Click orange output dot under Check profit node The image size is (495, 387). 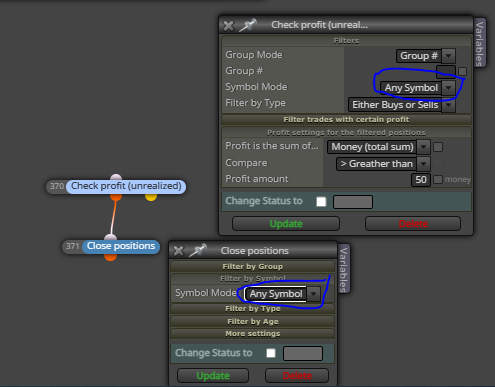pyautogui.click(x=116, y=197)
